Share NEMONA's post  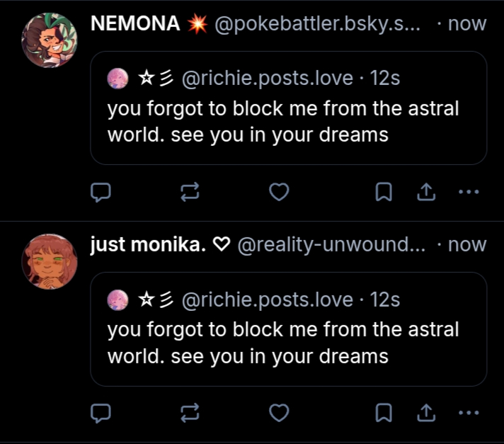425,191
